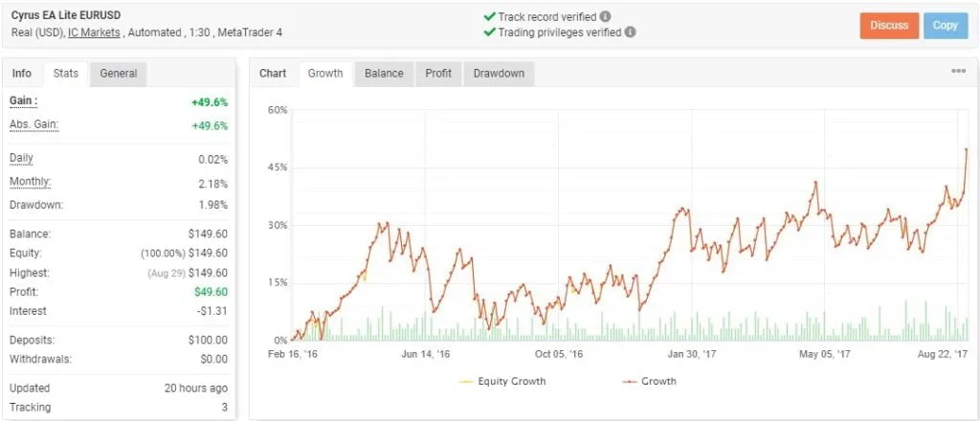Switch to the Info tab
Image resolution: width=980 pixels, height=421 pixels.
pos(22,74)
